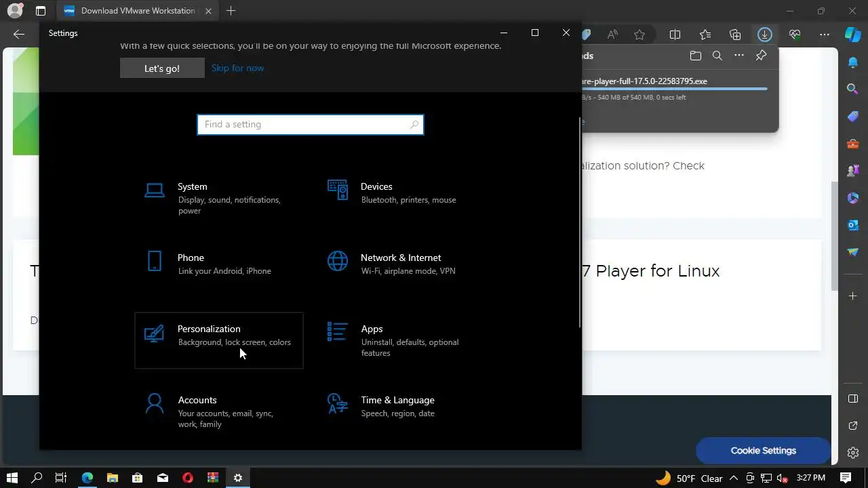The height and width of the screenshot is (488, 868).
Task: Click the Skip for now link
Action: pos(237,68)
